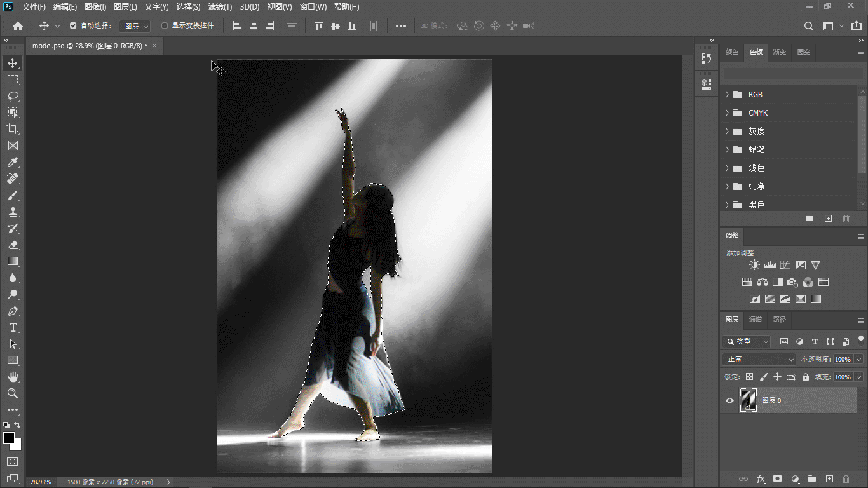Open the 滤镜(T) menu
The image size is (868, 488).
[x=220, y=7]
